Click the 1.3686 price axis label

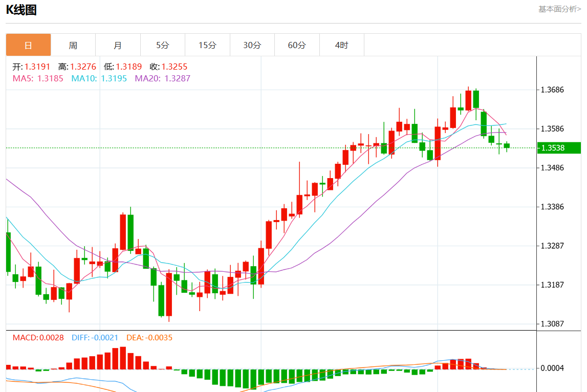552,90
